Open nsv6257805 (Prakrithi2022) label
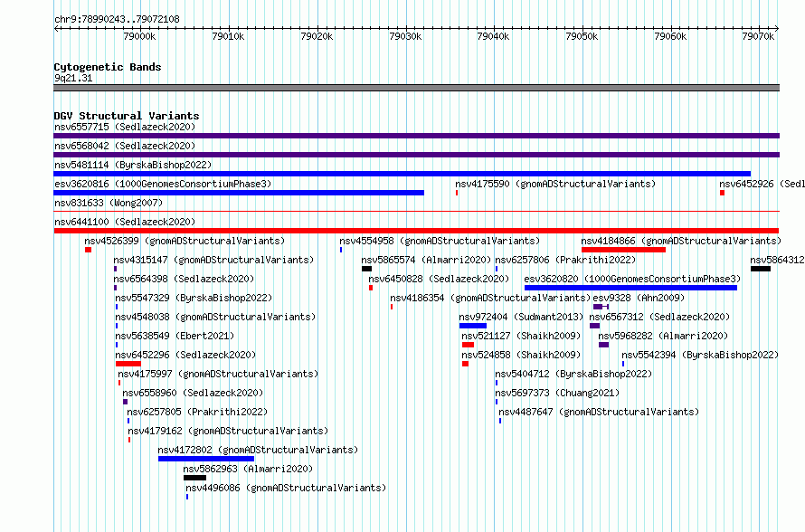 [x=197, y=412]
